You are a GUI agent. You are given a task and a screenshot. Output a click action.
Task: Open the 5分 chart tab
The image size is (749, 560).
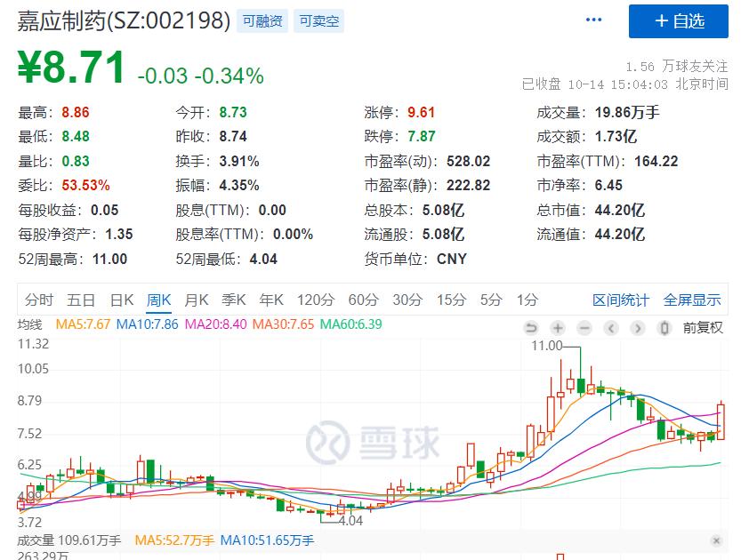tap(492, 300)
